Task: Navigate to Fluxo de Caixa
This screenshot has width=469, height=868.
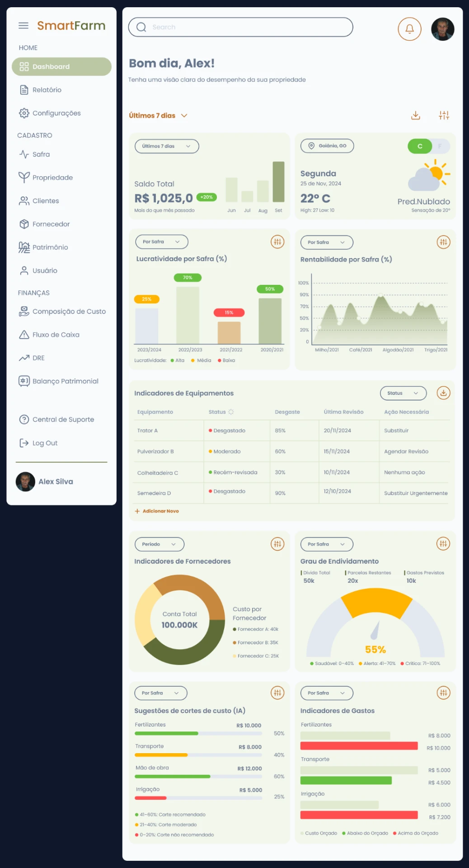Action: point(49,335)
